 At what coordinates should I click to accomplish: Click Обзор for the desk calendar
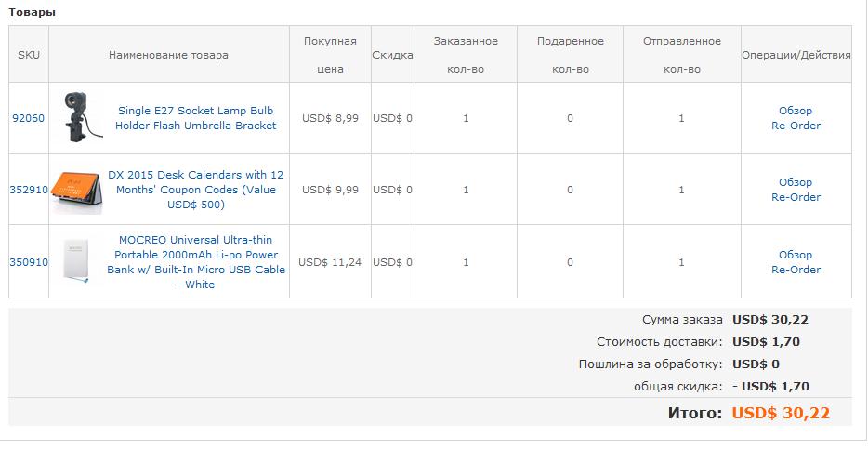point(796,182)
